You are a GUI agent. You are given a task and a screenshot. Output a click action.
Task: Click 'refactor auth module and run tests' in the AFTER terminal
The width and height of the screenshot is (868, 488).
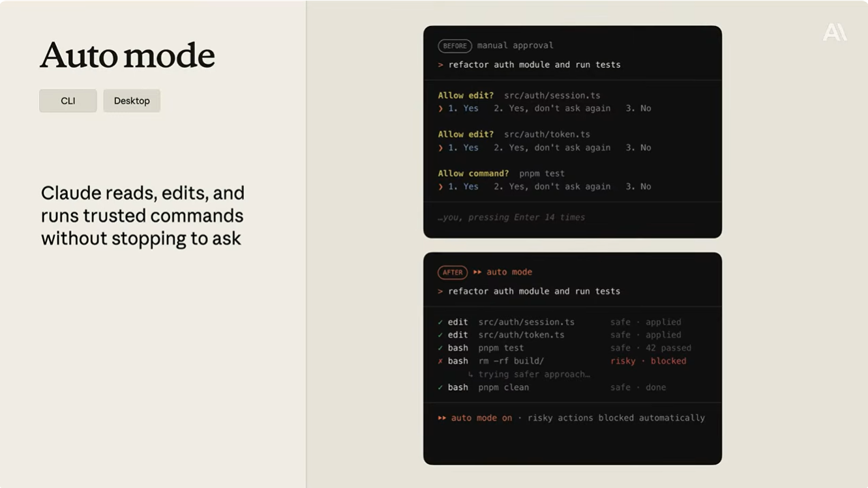click(534, 292)
